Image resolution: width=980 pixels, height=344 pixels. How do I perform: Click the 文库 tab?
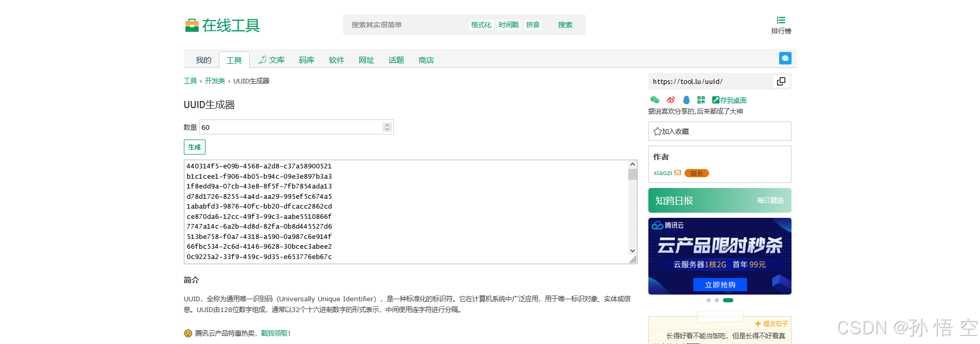pyautogui.click(x=271, y=60)
